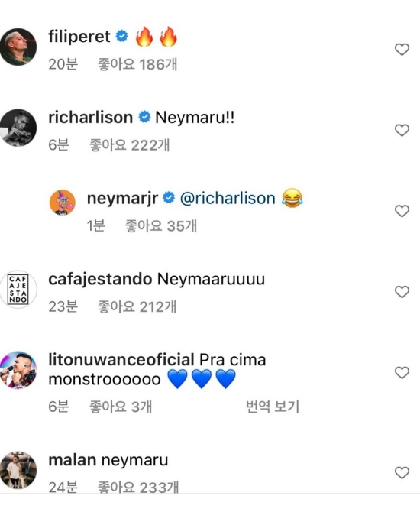Image resolution: width=420 pixels, height=525 pixels.
Task: Tap heart on litonuwanceoficial's comment
Action: pos(402,373)
